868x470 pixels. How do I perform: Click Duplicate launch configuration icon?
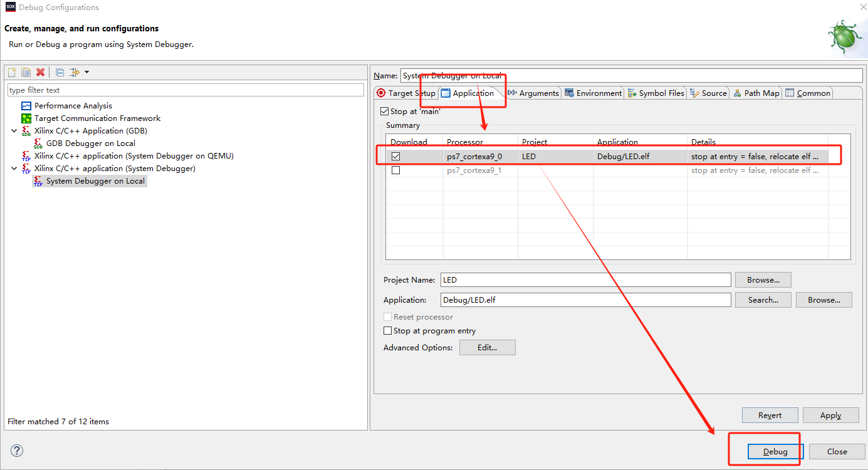pyautogui.click(x=26, y=72)
